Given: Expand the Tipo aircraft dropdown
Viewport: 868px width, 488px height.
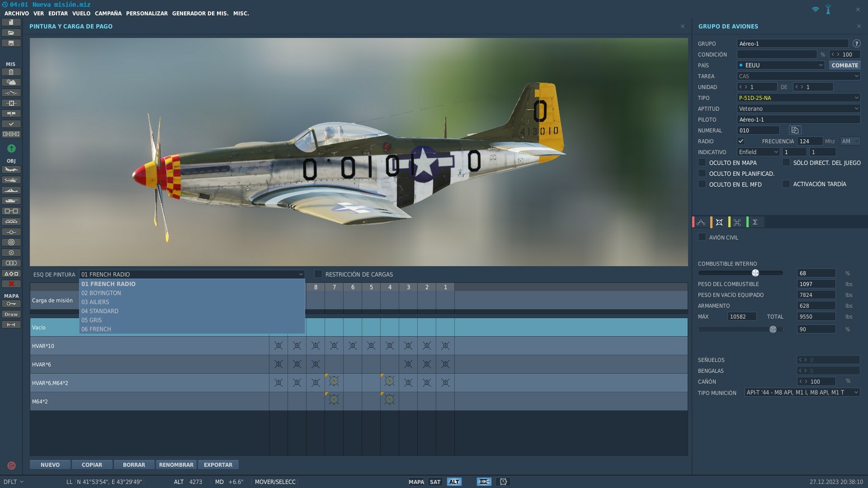Looking at the screenshot, I should pyautogui.click(x=798, y=98).
